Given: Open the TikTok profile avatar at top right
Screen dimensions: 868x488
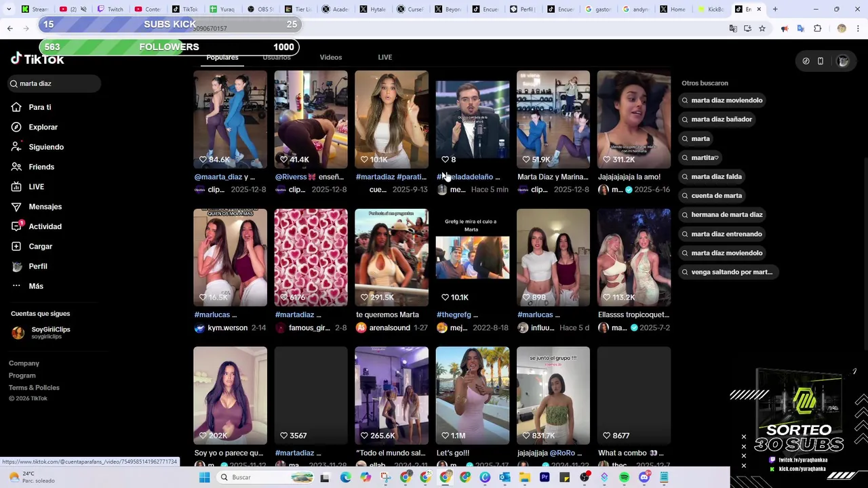Looking at the screenshot, I should pyautogui.click(x=843, y=61).
